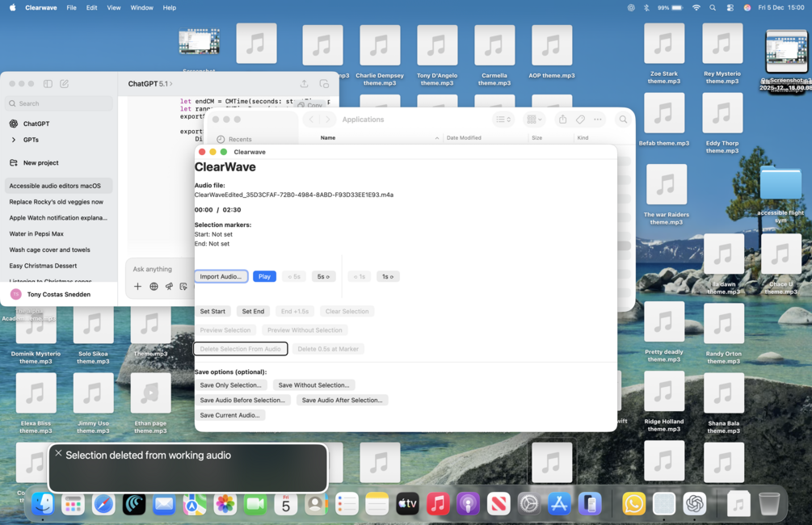Open Podcasts from the dock

click(468, 504)
